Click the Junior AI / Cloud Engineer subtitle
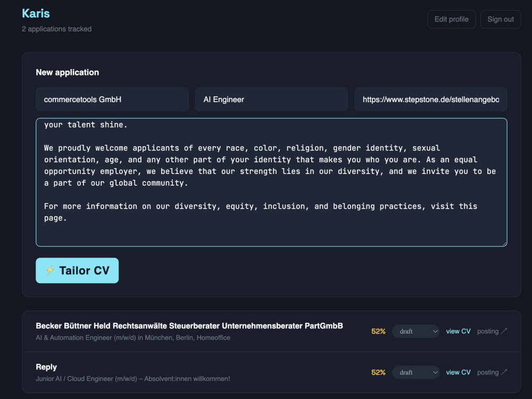This screenshot has width=532, height=399. tap(133, 379)
